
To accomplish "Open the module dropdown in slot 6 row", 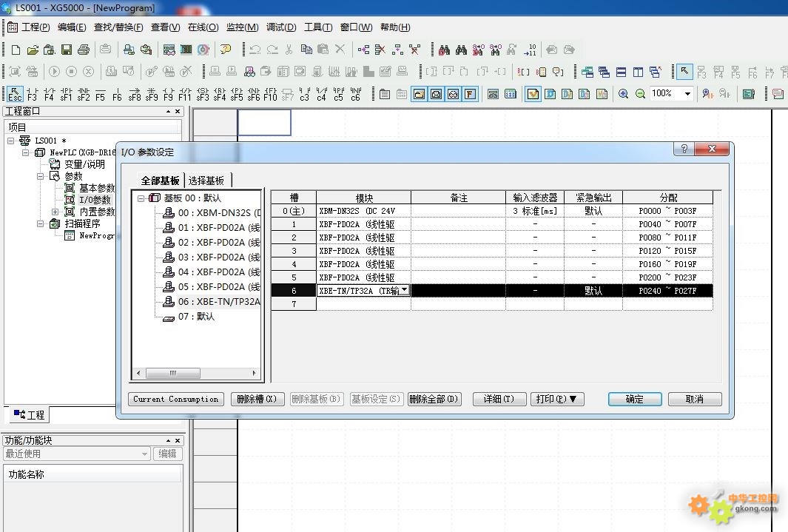I will (405, 290).
